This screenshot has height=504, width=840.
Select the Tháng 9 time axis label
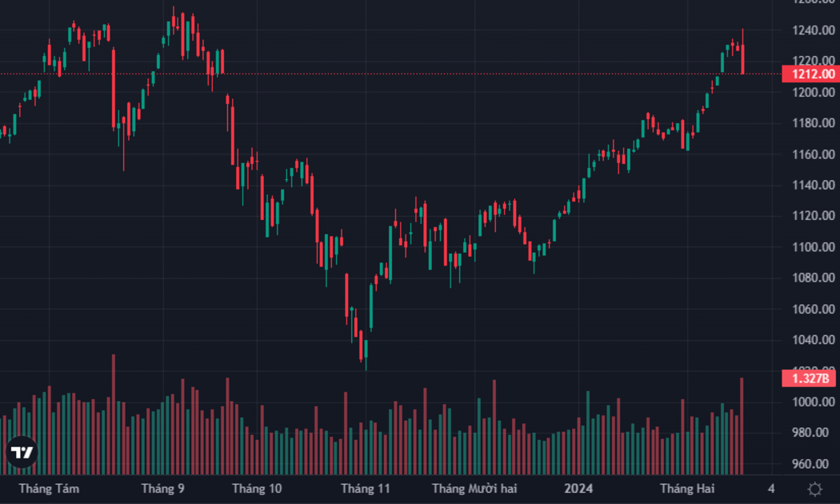click(163, 489)
